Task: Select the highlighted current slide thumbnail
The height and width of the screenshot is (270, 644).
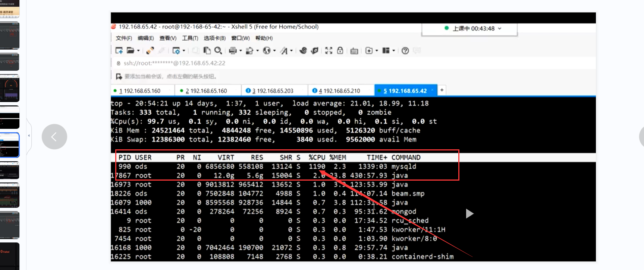Action: (10, 145)
